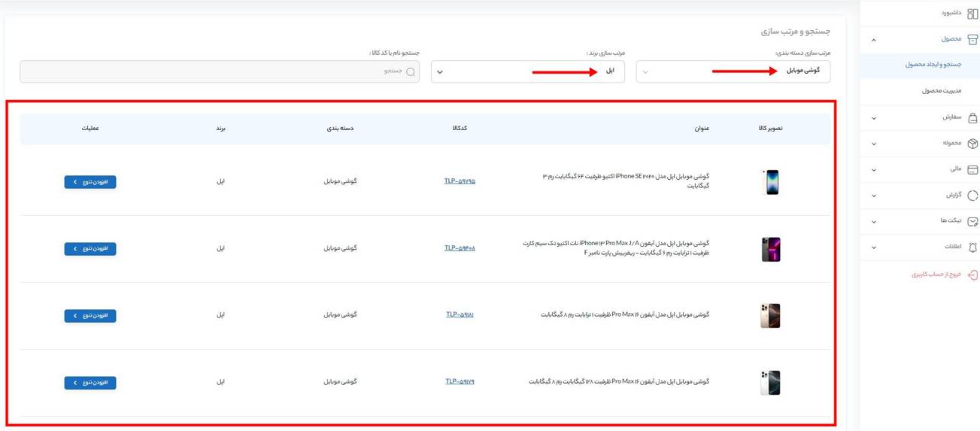
Task: Click the 16 Pro Max 1TB product thumbnail
Action: pyautogui.click(x=771, y=316)
